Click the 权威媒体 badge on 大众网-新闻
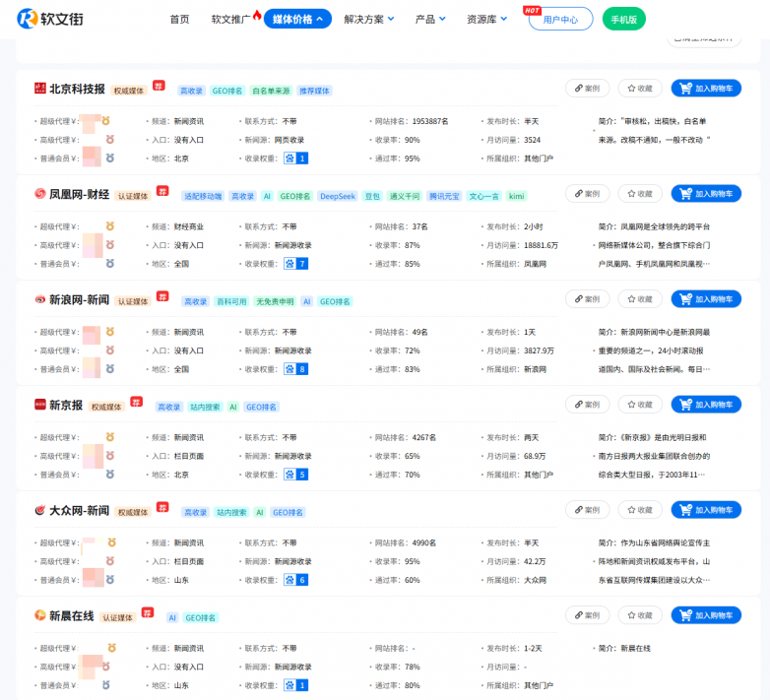 [x=133, y=512]
